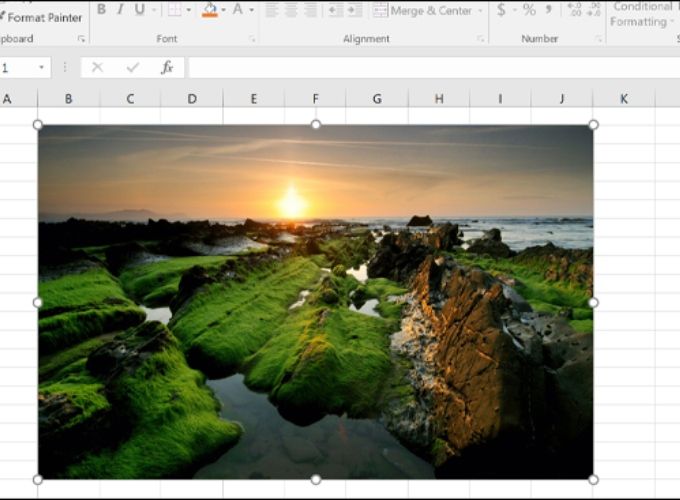The image size is (680, 500).
Task: Open the Fill Color dropdown arrow
Action: click(223, 10)
